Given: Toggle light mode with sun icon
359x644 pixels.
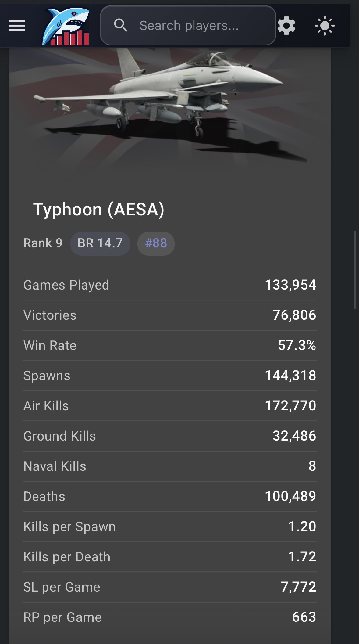Looking at the screenshot, I should coord(325,26).
